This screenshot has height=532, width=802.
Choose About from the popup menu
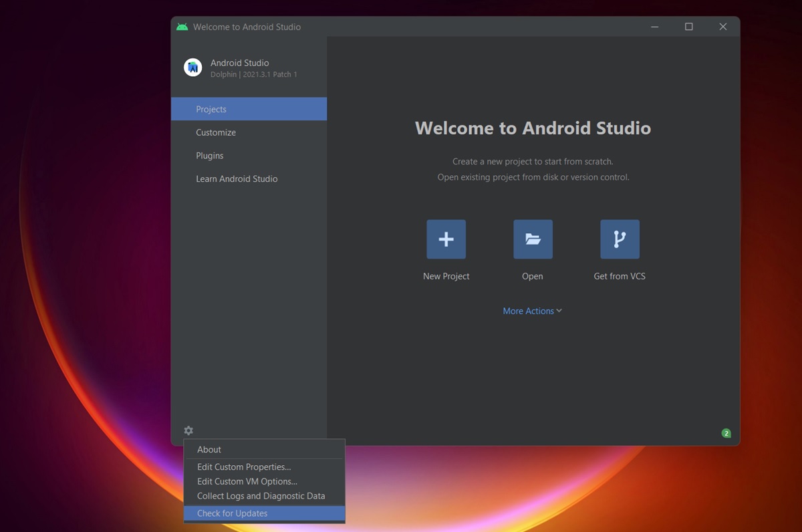coord(209,450)
